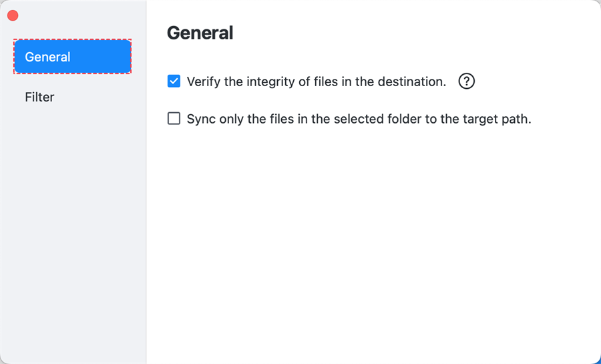Toggle the blue checked checkbox off
Image resolution: width=601 pixels, height=364 pixels.
coord(174,81)
